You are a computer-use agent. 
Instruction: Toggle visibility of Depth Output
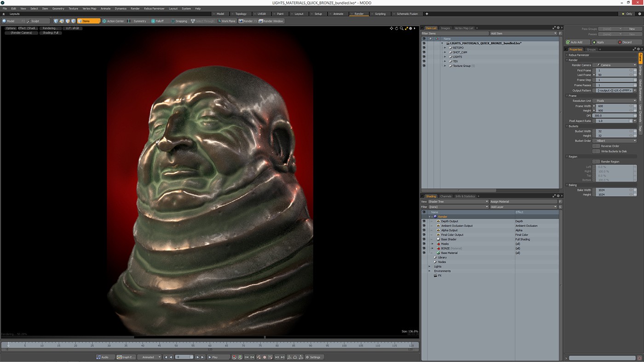point(424,221)
